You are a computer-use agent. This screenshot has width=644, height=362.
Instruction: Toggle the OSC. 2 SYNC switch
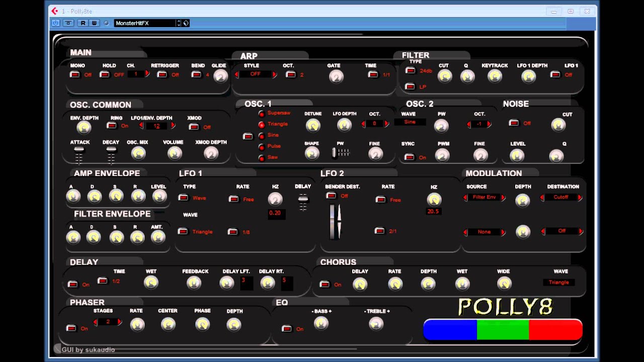pos(410,157)
